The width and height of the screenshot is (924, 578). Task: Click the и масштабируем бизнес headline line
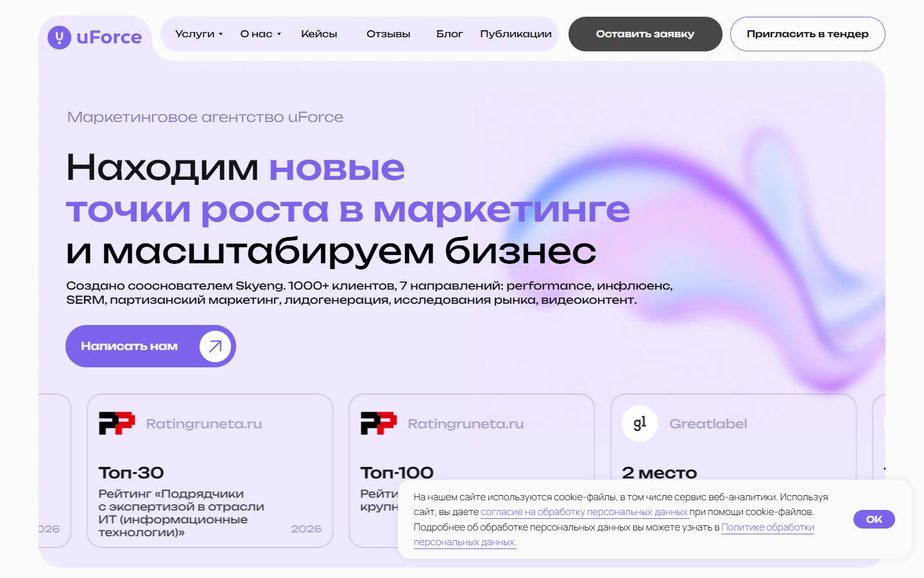pos(331,250)
